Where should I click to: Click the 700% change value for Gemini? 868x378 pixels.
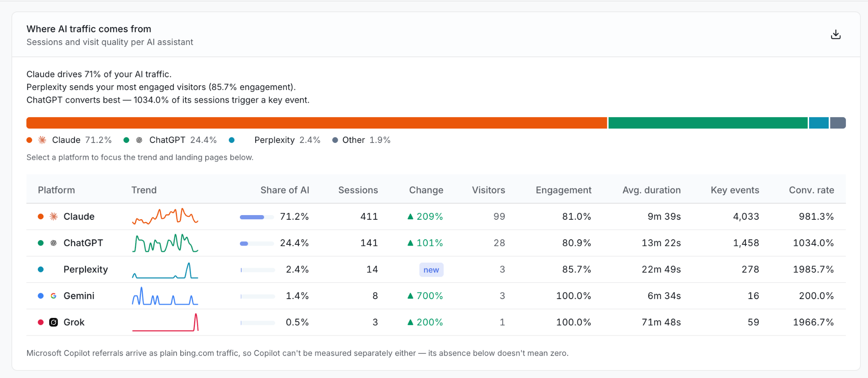425,296
